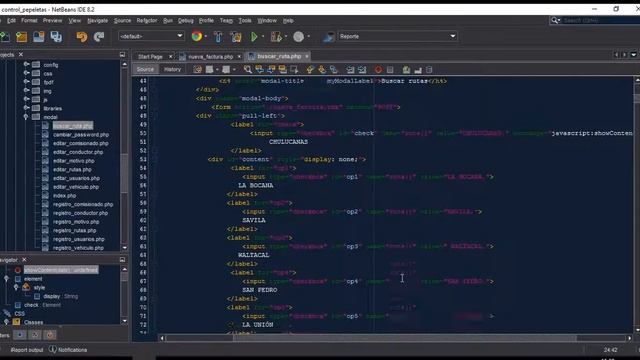Image resolution: width=640 pixels, height=360 pixels.
Task: Click the Last Edit editor toolbar icon
Action: [198, 69]
